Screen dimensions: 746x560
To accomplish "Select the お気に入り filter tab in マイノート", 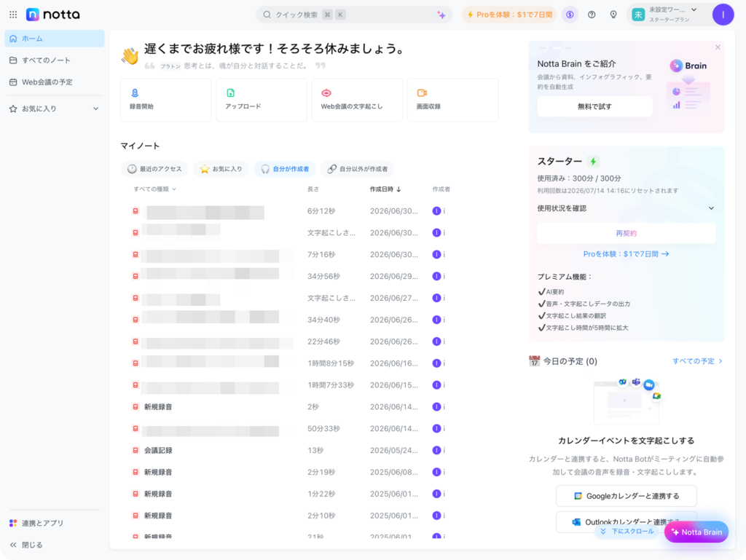I will [221, 169].
